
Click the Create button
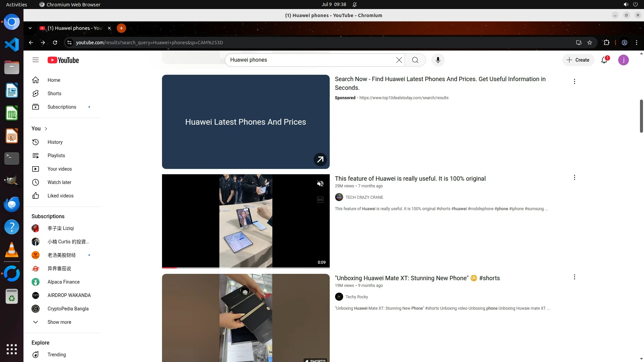(578, 60)
